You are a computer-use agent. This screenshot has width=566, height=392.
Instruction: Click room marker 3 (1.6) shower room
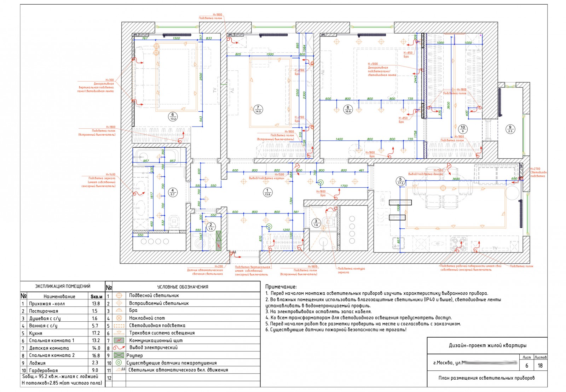click(316, 223)
